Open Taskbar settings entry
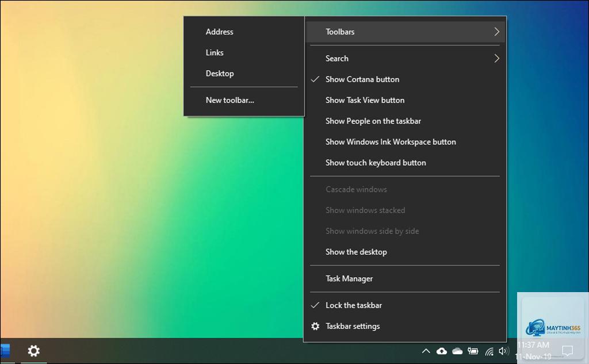Viewport: 589px width, 364px height. pos(405,326)
